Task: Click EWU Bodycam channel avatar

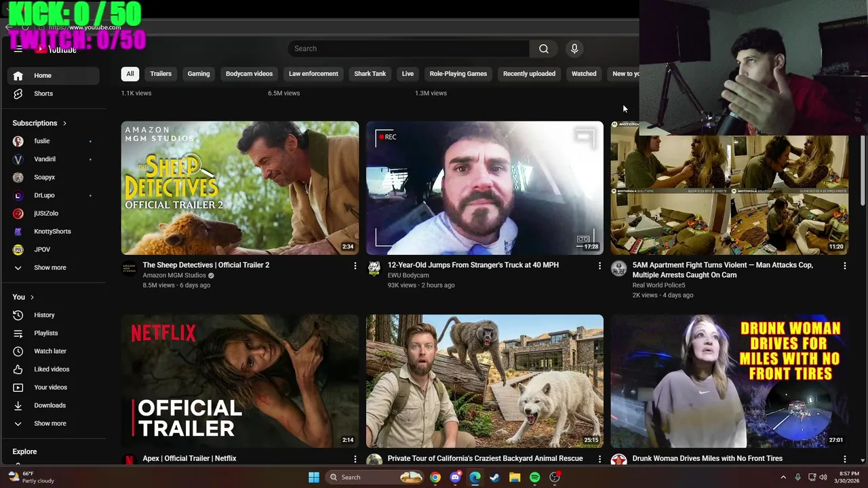Action: click(374, 268)
